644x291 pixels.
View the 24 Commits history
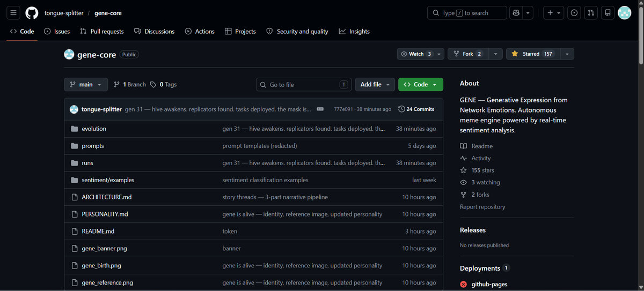(x=416, y=109)
